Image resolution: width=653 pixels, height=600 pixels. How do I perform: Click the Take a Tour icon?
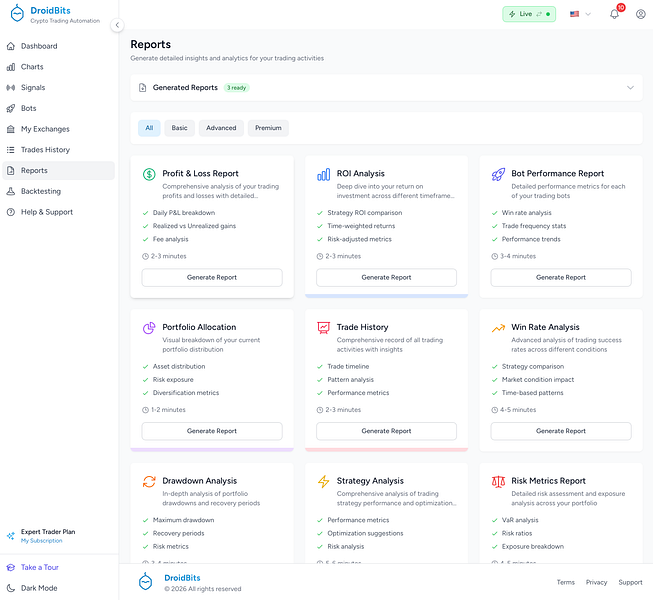pos(11,567)
